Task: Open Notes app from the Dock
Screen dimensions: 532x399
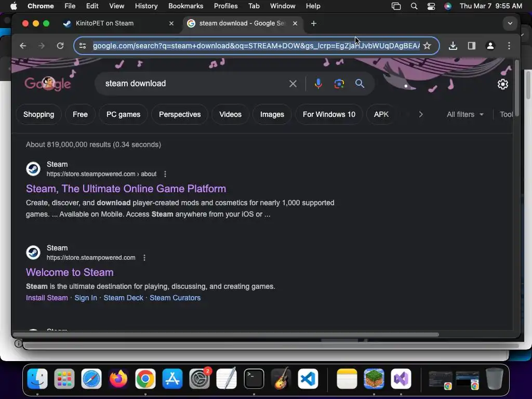Action: 347,378
